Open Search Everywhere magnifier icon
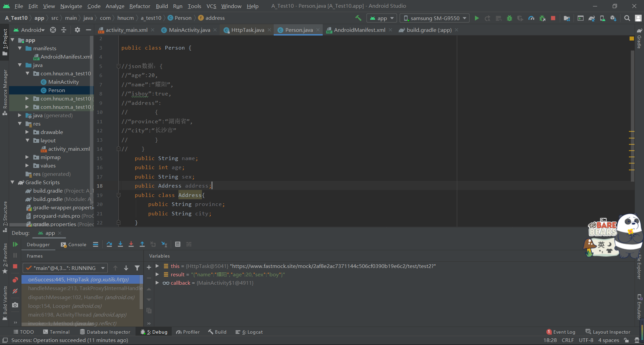This screenshot has height=345, width=644. click(x=627, y=18)
